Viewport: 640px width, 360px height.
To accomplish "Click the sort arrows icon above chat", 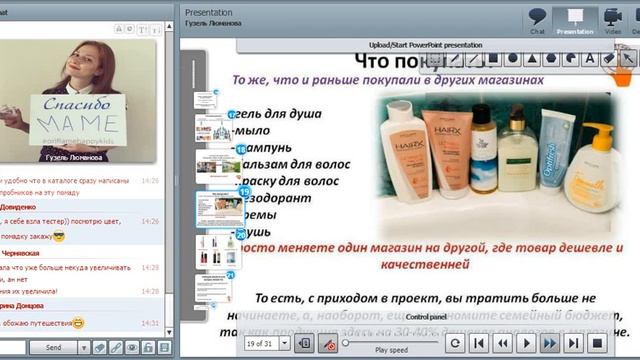I will [x=156, y=29].
